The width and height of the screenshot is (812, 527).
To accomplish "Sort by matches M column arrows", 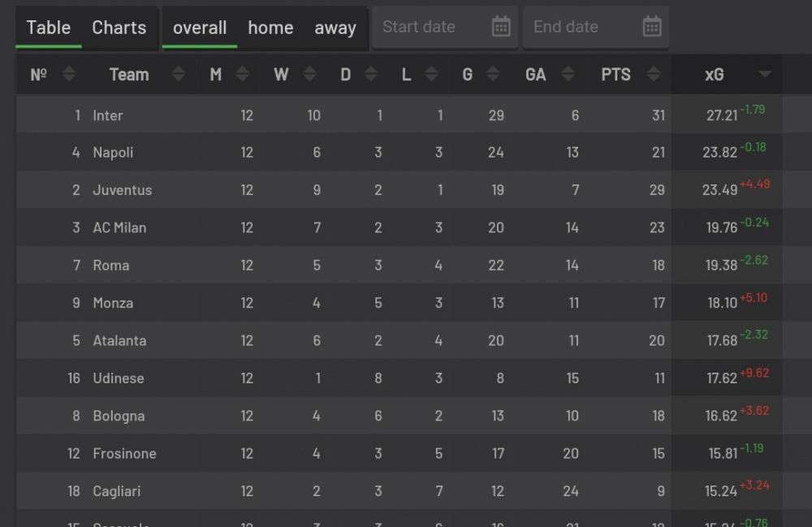I will [242, 75].
